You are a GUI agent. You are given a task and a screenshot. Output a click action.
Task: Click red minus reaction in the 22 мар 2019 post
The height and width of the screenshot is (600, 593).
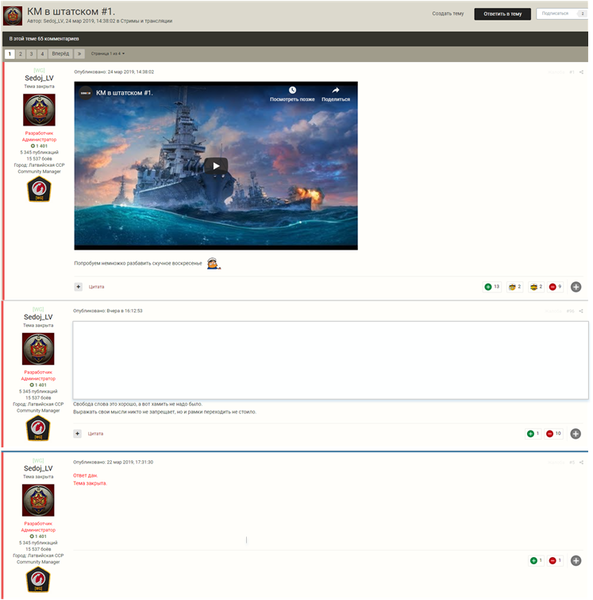pyautogui.click(x=555, y=561)
